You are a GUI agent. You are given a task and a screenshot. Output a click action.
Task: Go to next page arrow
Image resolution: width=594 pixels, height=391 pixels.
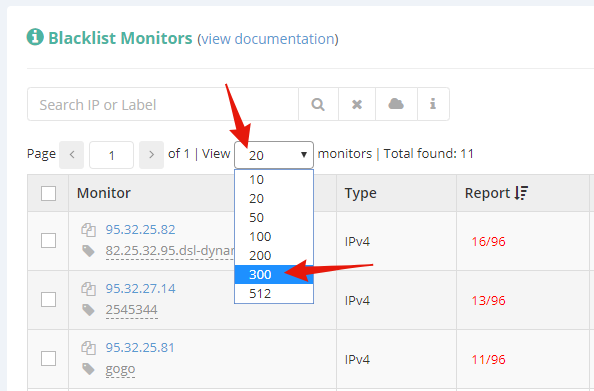point(152,155)
